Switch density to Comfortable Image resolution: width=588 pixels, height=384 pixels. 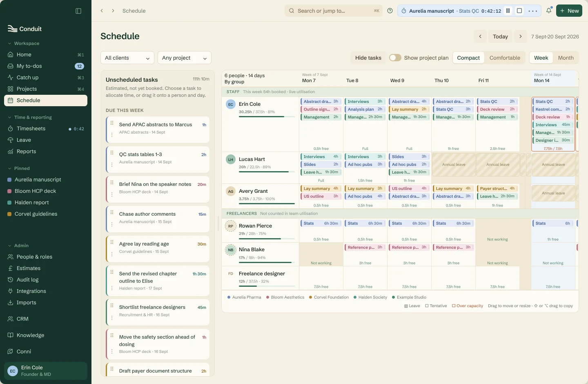(x=505, y=58)
